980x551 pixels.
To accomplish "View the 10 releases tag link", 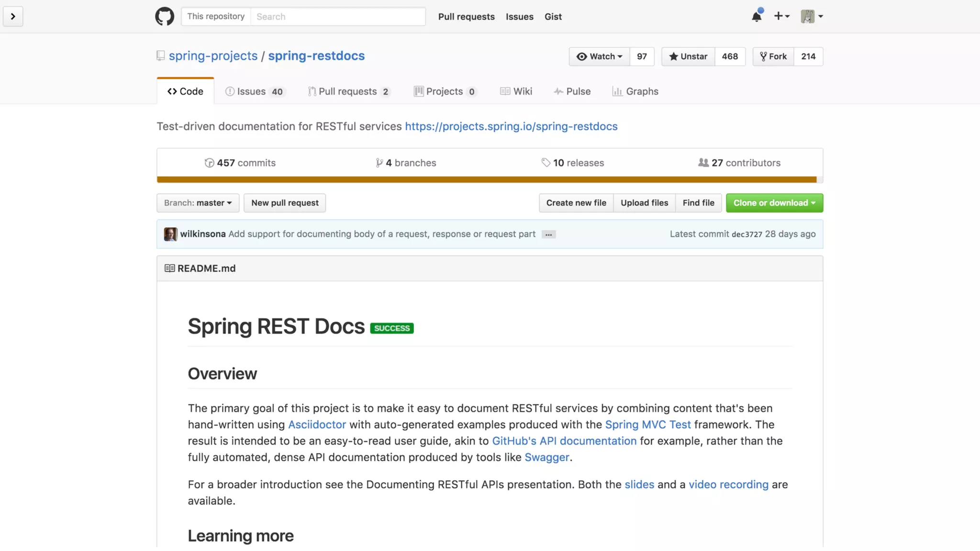I will point(572,163).
